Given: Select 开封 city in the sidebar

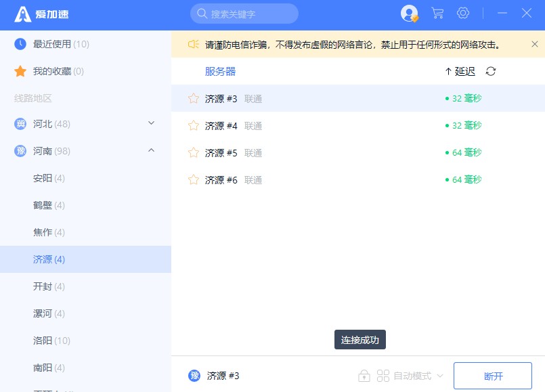Looking at the screenshot, I should (49, 286).
